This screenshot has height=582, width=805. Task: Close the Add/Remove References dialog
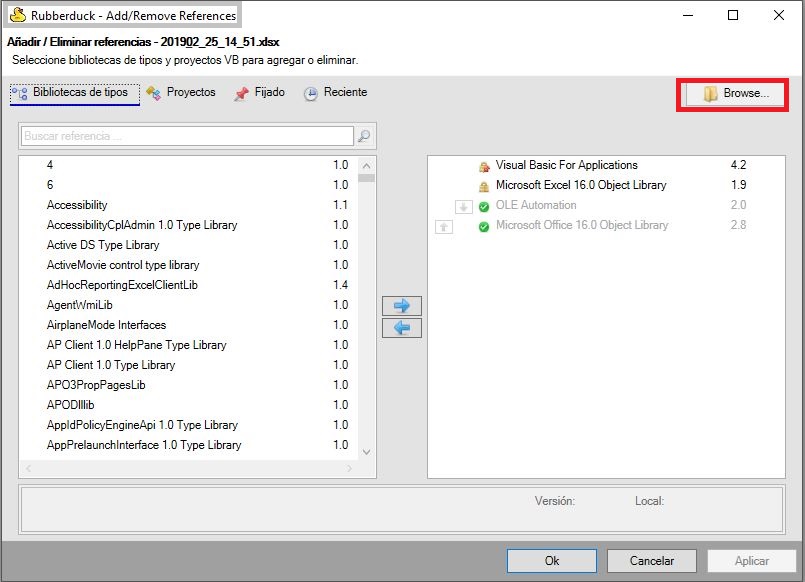click(x=779, y=15)
